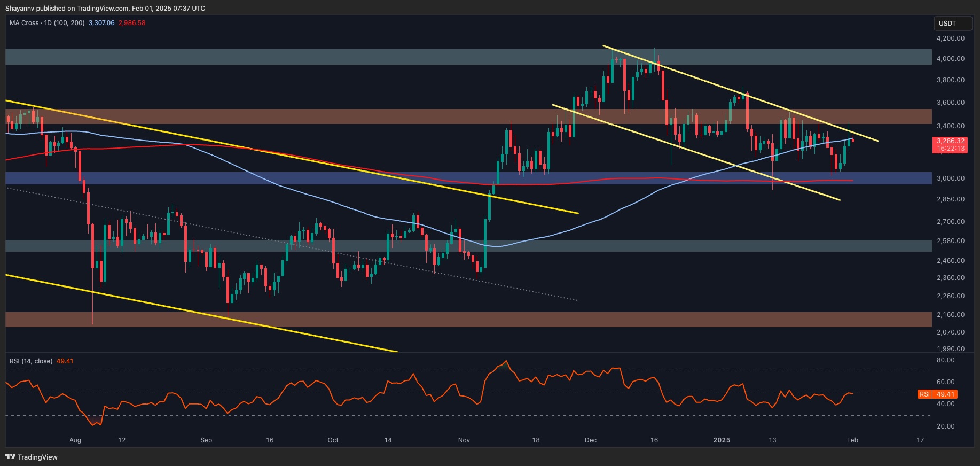Image resolution: width=980 pixels, height=466 pixels.
Task: Click the 3,000.00 price axis label
Action: pos(950,178)
